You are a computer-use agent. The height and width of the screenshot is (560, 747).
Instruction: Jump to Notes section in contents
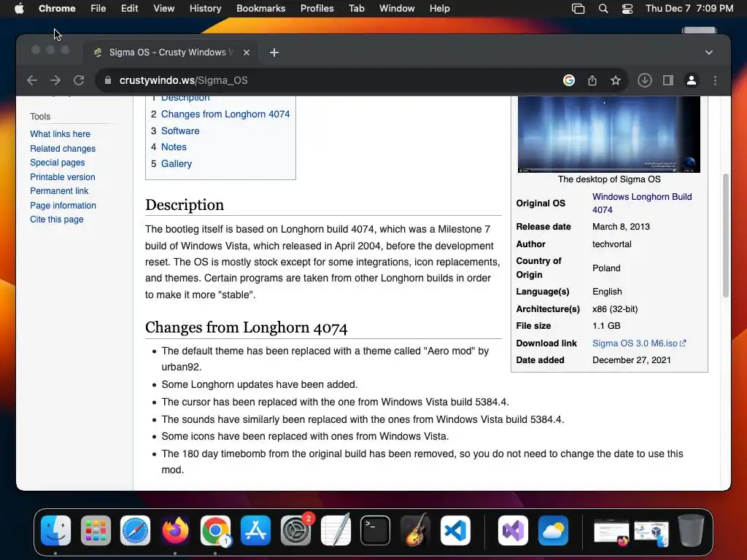click(x=174, y=147)
